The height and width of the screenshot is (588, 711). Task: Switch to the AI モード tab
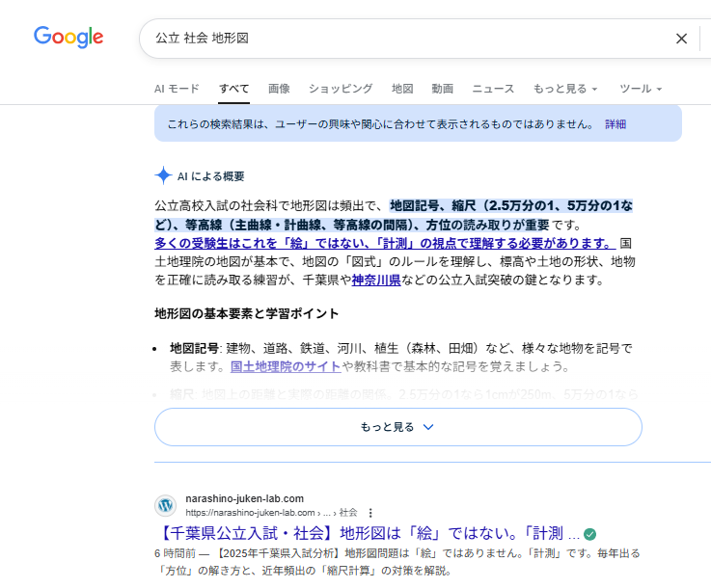click(177, 89)
